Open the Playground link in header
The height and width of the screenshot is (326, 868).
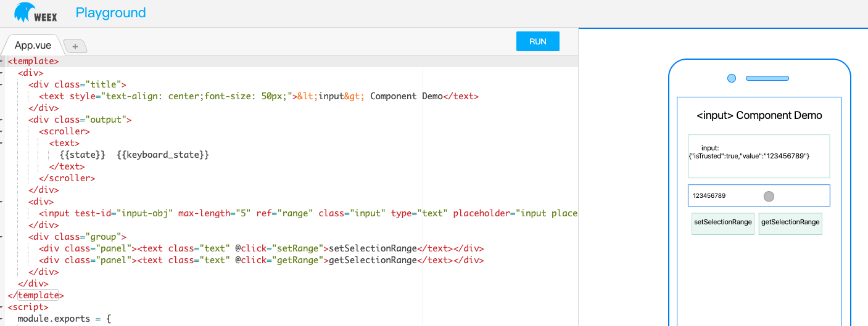(111, 12)
